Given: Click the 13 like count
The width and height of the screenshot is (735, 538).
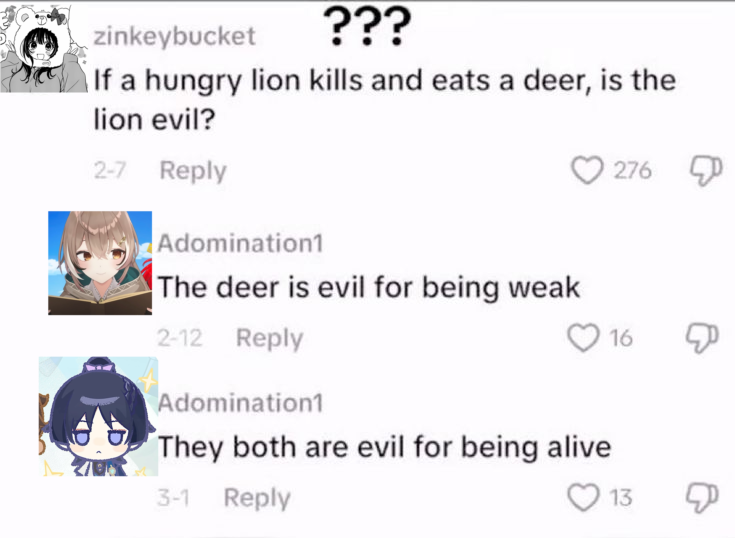Looking at the screenshot, I should pyautogui.click(x=621, y=498).
